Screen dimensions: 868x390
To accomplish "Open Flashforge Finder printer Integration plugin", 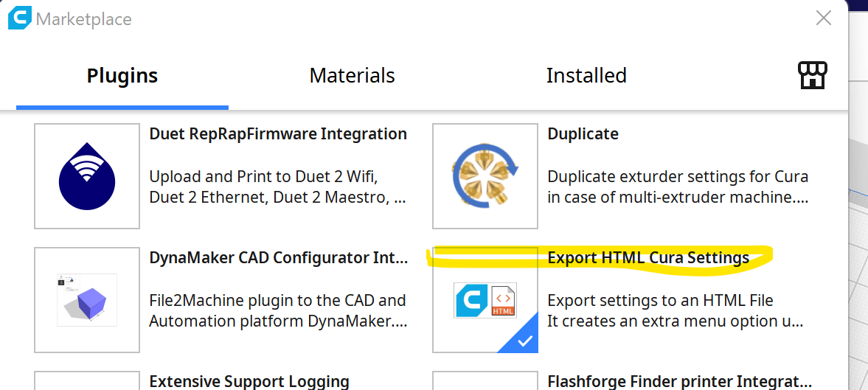I will point(679,381).
